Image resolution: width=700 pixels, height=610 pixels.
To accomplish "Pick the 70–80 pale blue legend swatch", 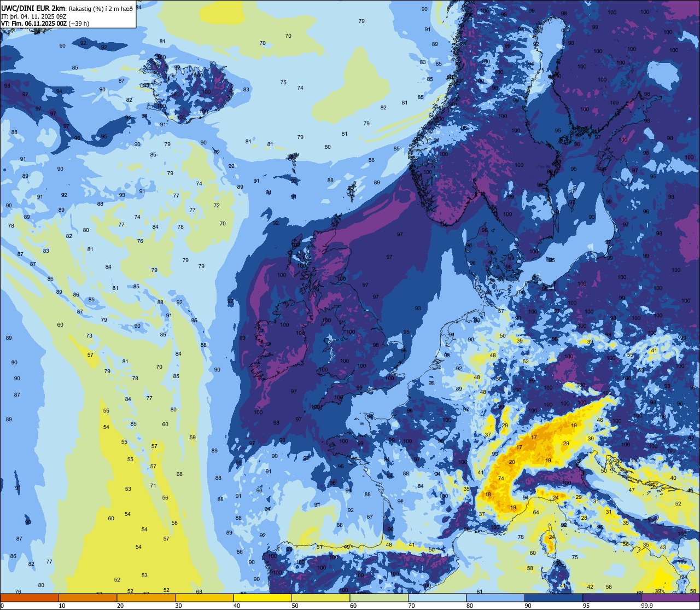I will pos(437,597).
